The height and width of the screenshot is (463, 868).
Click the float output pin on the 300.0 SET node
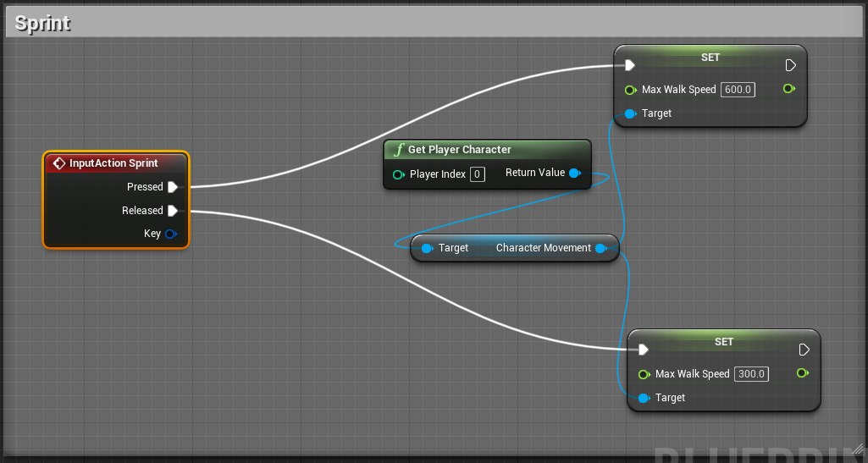click(803, 373)
